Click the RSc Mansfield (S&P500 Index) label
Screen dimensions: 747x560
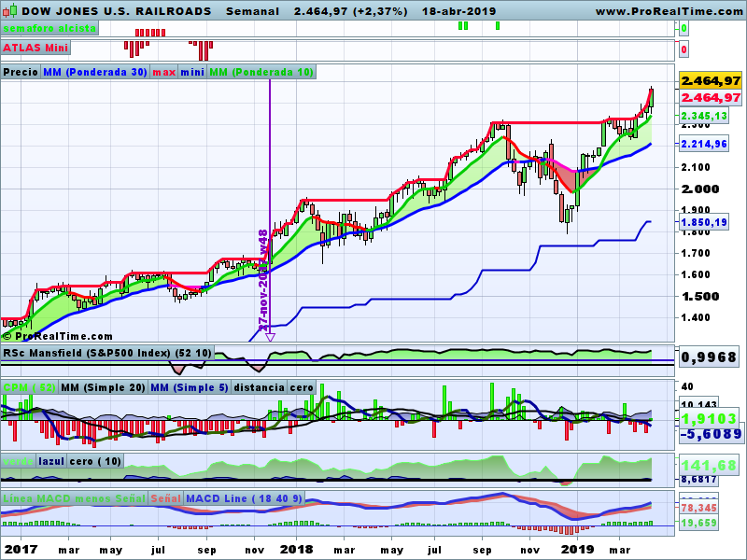[x=107, y=353]
